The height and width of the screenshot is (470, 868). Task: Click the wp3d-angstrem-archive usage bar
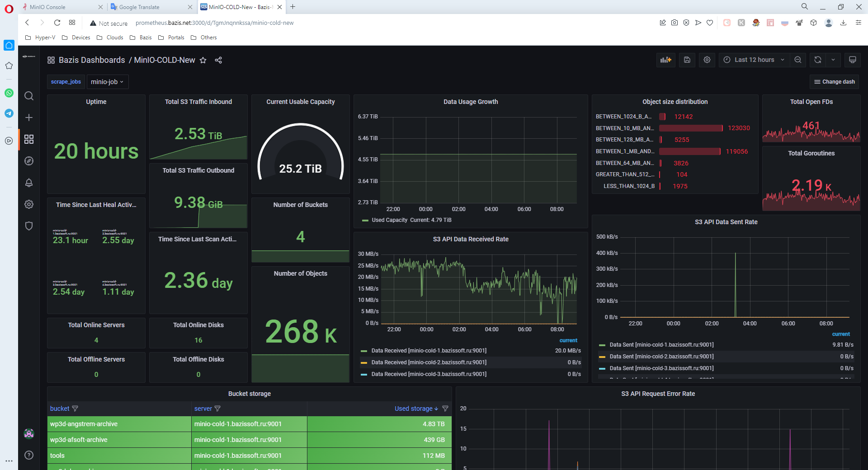(x=379, y=424)
